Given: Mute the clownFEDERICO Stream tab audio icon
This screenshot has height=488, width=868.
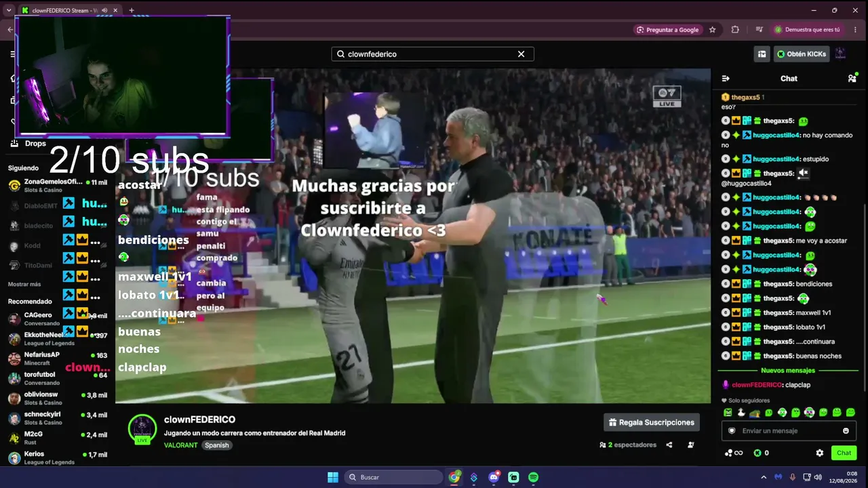Looking at the screenshot, I should click(104, 10).
